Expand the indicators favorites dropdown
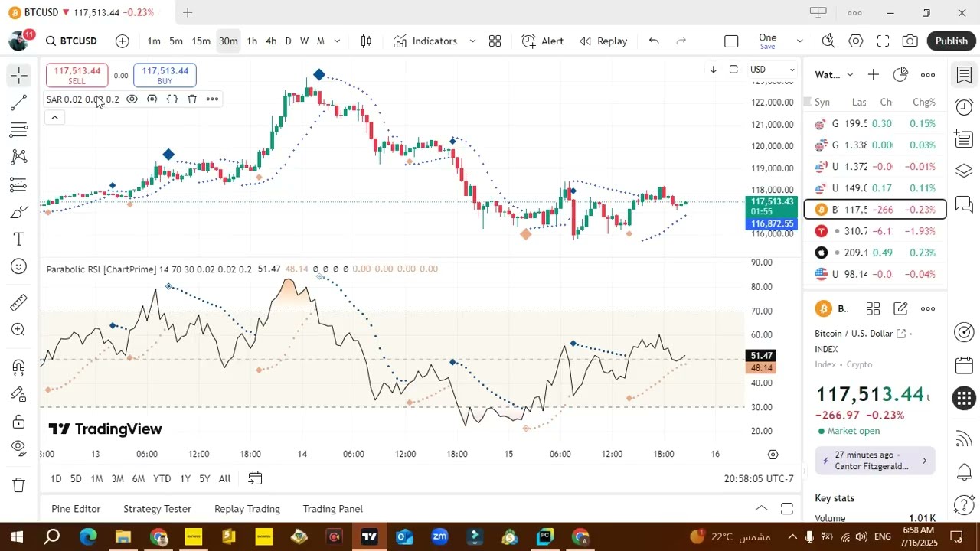The height and width of the screenshot is (551, 980). click(472, 41)
